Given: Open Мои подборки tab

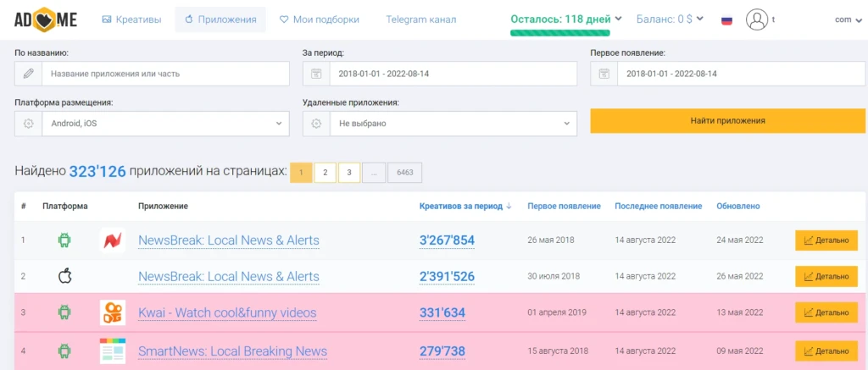Looking at the screenshot, I should (x=319, y=19).
